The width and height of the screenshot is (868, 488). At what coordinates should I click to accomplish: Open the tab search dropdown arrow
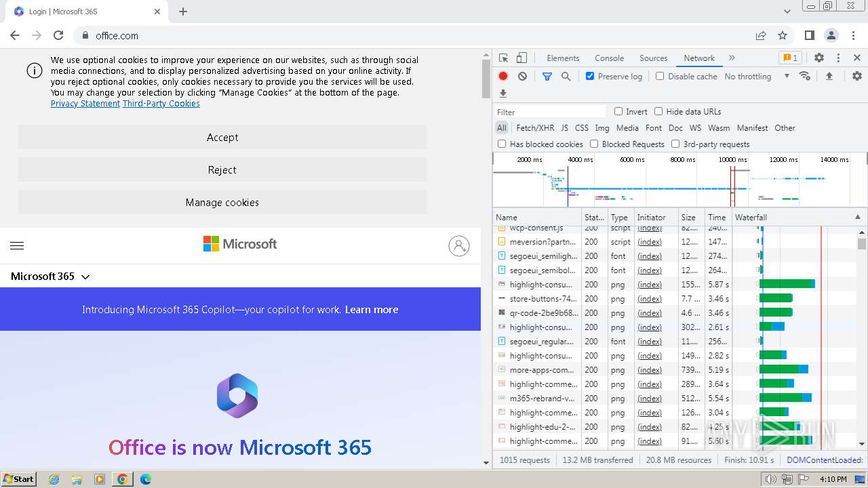[x=787, y=12]
